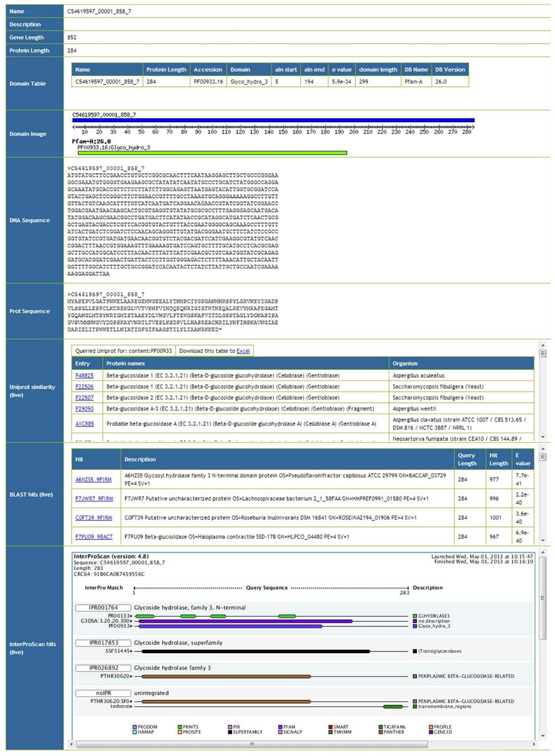Click the noIPR unintegrated box
The image size is (555, 756).
pos(103,692)
